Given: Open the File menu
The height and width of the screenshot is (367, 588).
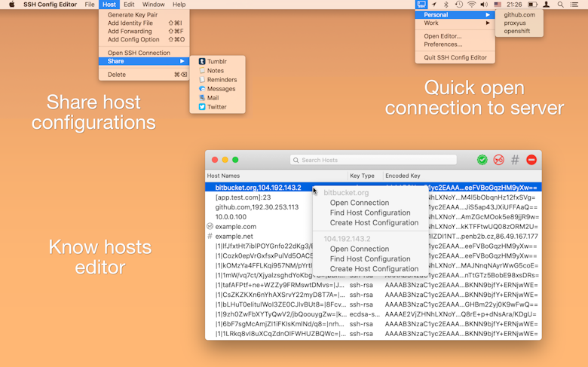Looking at the screenshot, I should click(x=90, y=5).
